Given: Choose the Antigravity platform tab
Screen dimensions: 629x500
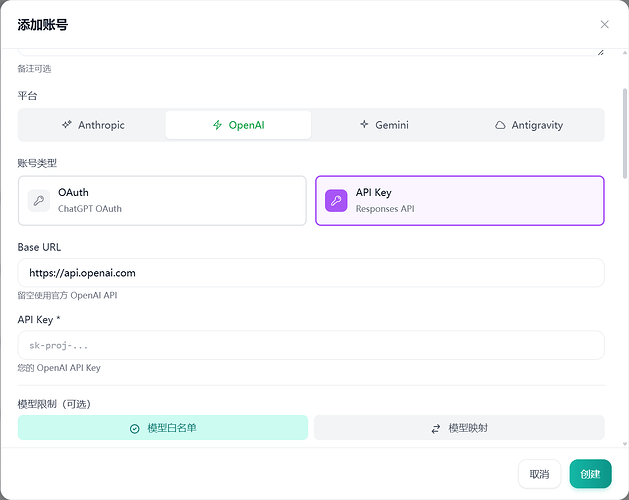Looking at the screenshot, I should (529, 125).
